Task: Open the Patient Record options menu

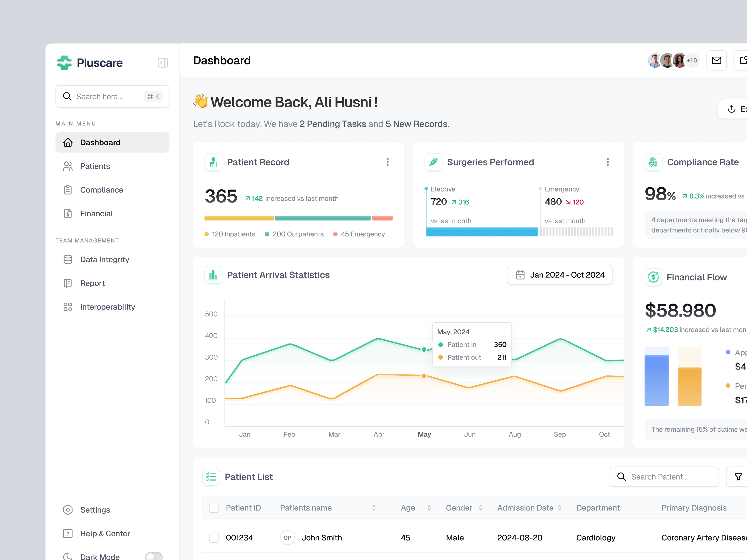Action: tap(388, 162)
